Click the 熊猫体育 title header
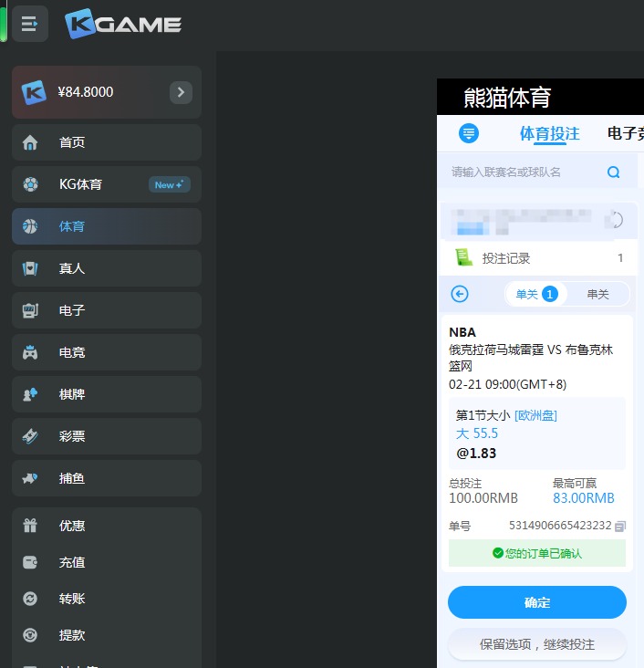644x668 pixels. coord(507,98)
